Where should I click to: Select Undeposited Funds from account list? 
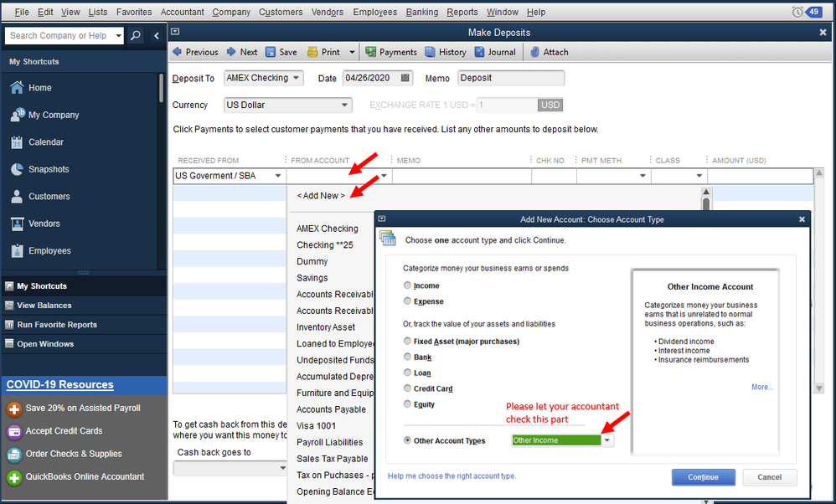pyautogui.click(x=335, y=360)
